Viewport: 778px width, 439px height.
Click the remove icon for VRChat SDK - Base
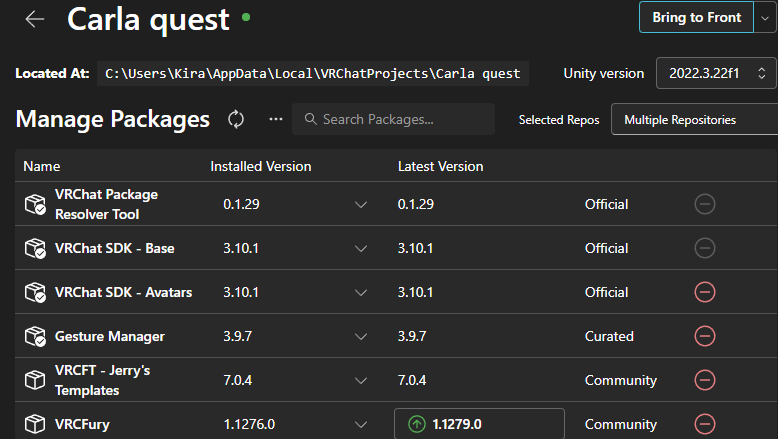click(705, 248)
